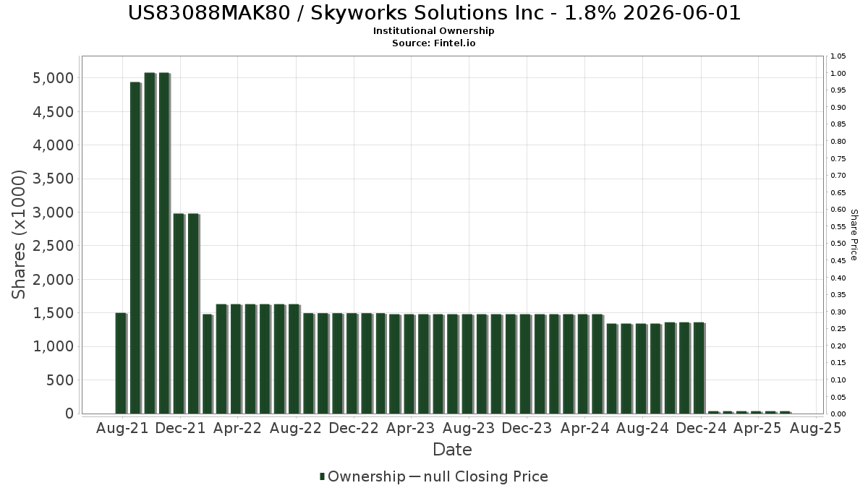Click the Apr-24 date label
Image resolution: width=868 pixels, height=488 pixels.
point(584,428)
